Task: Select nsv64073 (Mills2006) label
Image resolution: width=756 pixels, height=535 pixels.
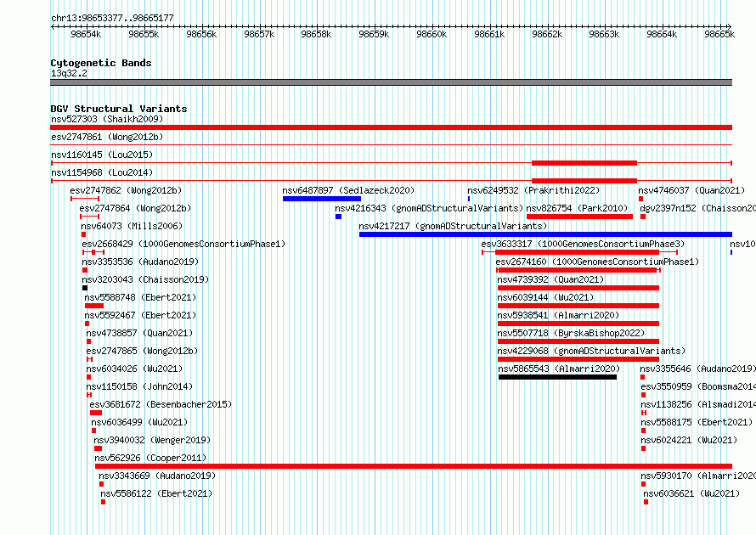Action: tap(132, 226)
